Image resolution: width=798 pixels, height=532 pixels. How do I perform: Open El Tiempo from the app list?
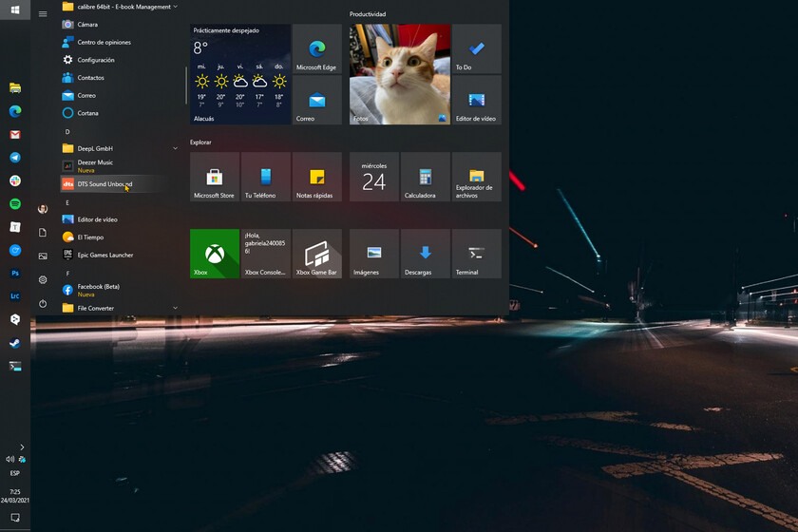(120, 237)
